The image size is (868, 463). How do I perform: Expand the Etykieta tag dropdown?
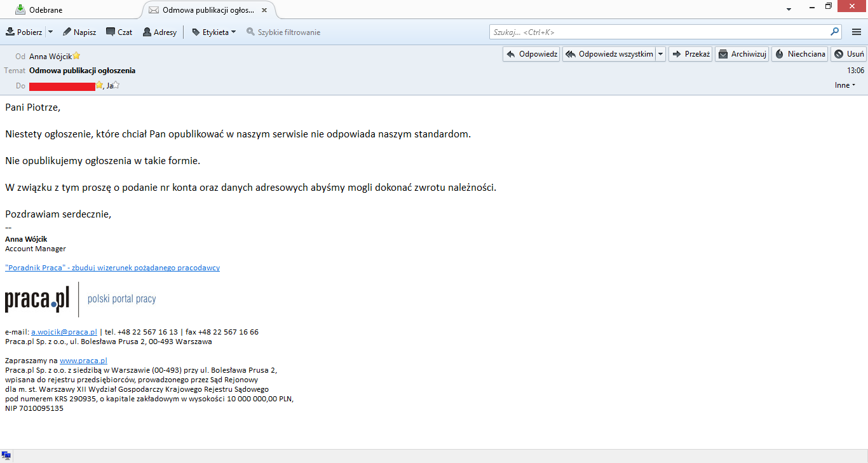214,32
